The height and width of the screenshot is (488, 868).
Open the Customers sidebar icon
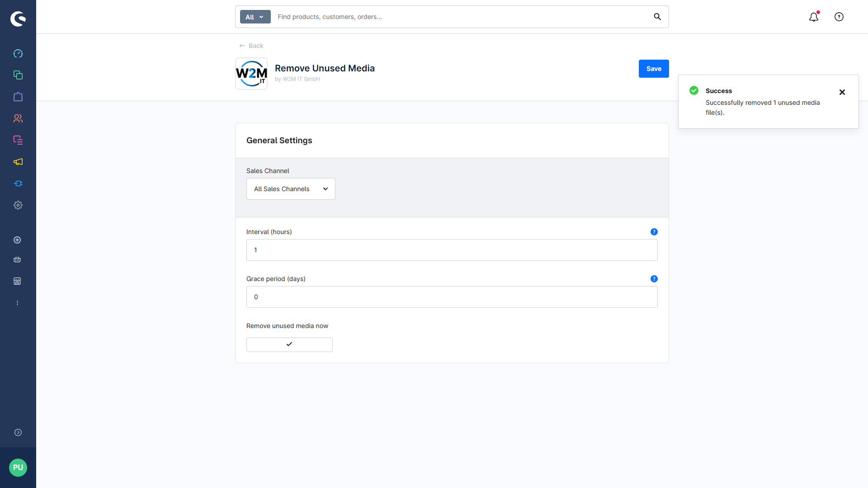[18, 118]
